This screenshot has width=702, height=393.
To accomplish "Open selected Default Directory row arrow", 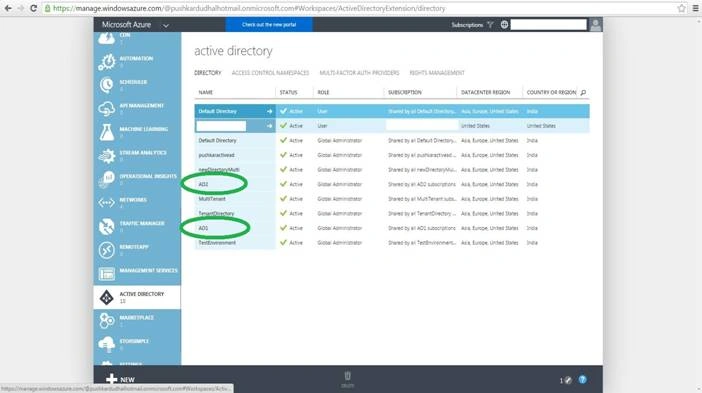I will pyautogui.click(x=270, y=111).
